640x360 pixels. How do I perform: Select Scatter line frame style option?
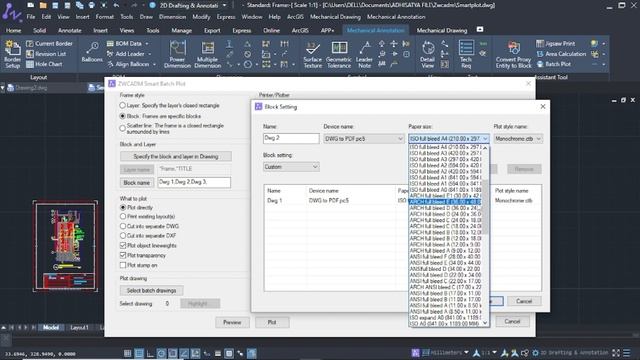[x=122, y=128]
